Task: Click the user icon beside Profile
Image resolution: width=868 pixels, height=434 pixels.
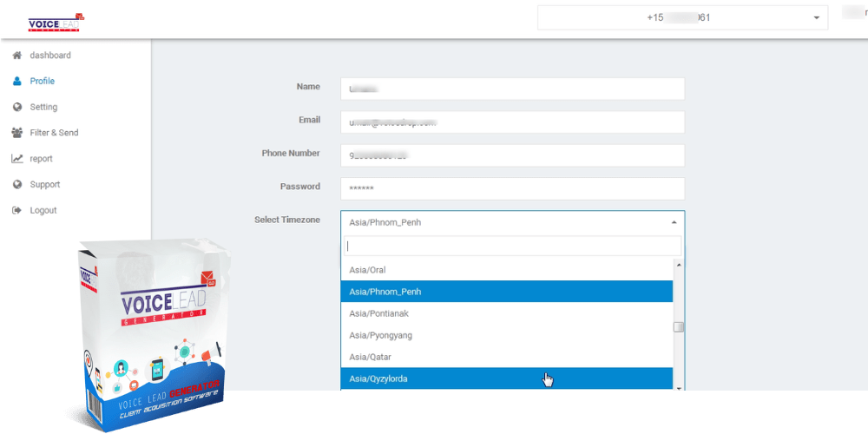Action: (x=17, y=81)
